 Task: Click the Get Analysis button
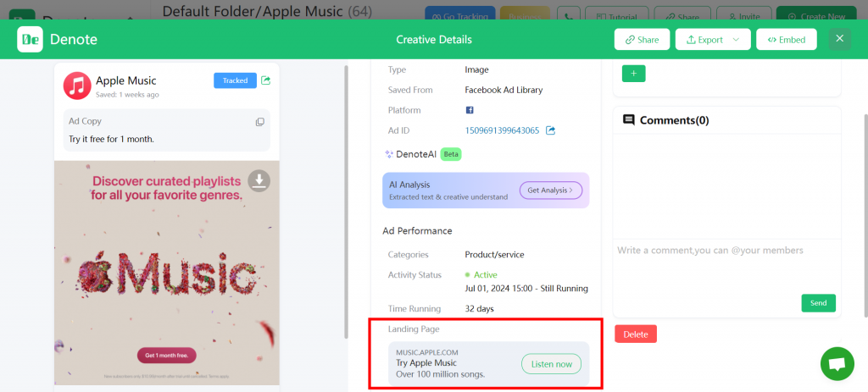coord(551,190)
